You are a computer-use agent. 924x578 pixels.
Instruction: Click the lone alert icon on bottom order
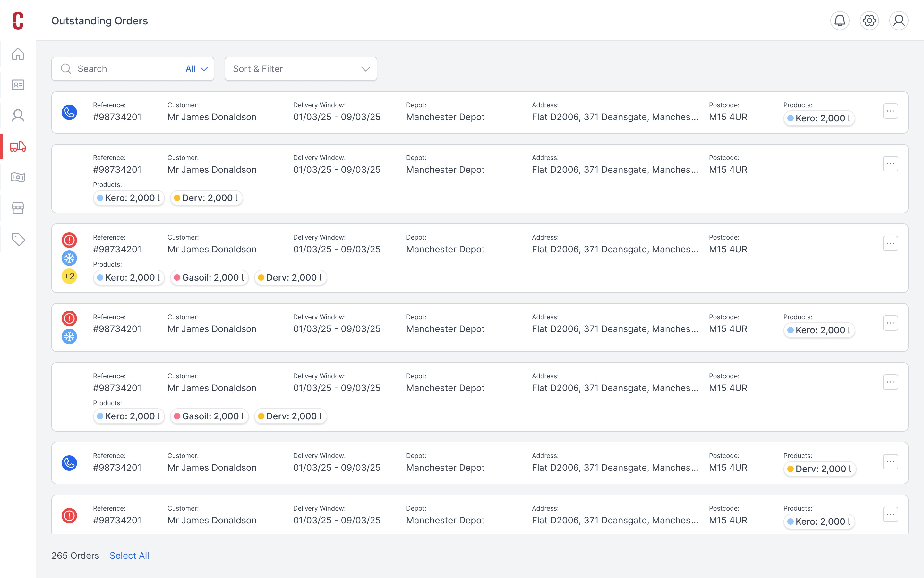69,516
